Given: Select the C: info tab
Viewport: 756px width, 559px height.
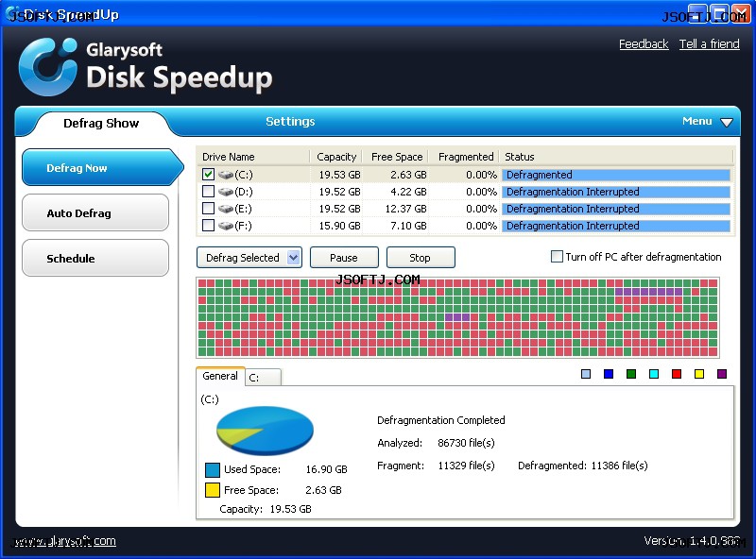Looking at the screenshot, I should point(264,378).
